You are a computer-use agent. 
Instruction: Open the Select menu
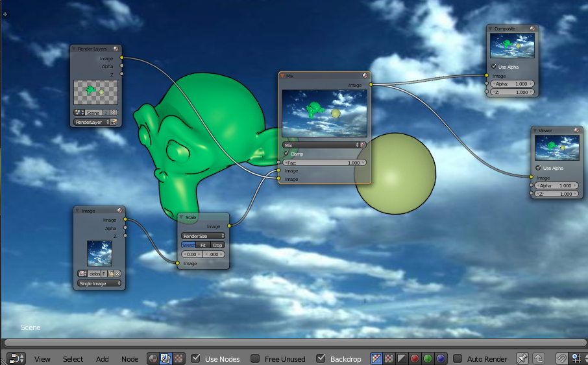pyautogui.click(x=73, y=359)
